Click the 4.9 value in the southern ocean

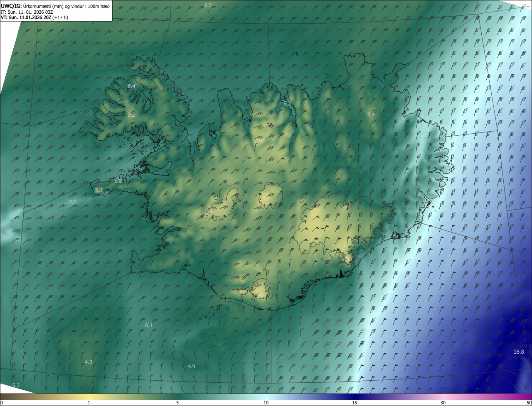(191, 366)
